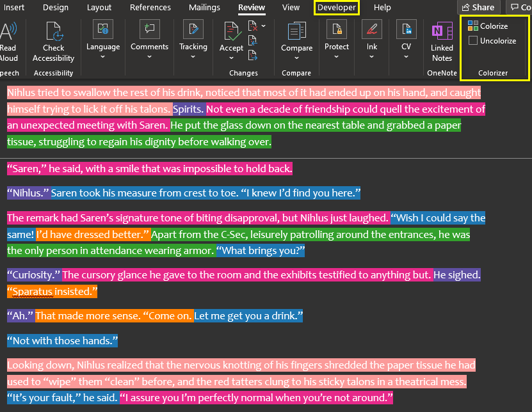Open the Language tool icon
532x412 pixels.
point(103,30)
